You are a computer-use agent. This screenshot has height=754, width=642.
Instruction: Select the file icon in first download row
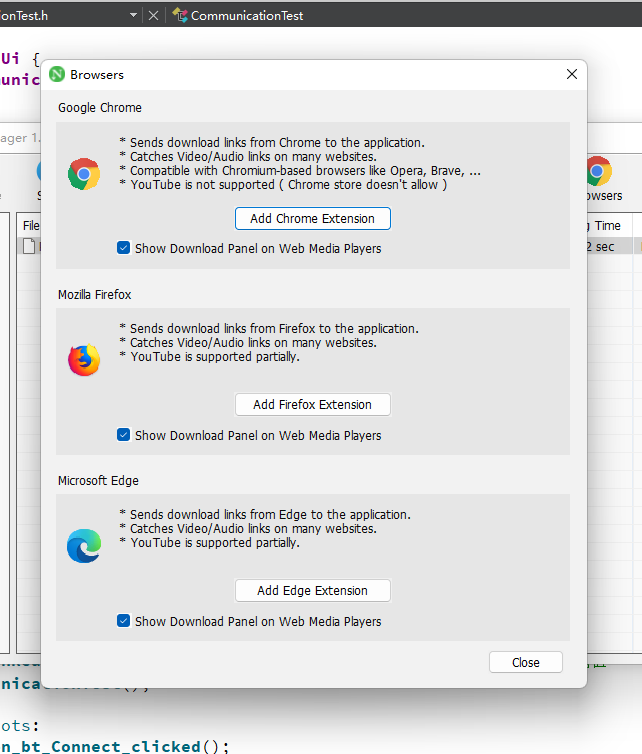tap(29, 246)
